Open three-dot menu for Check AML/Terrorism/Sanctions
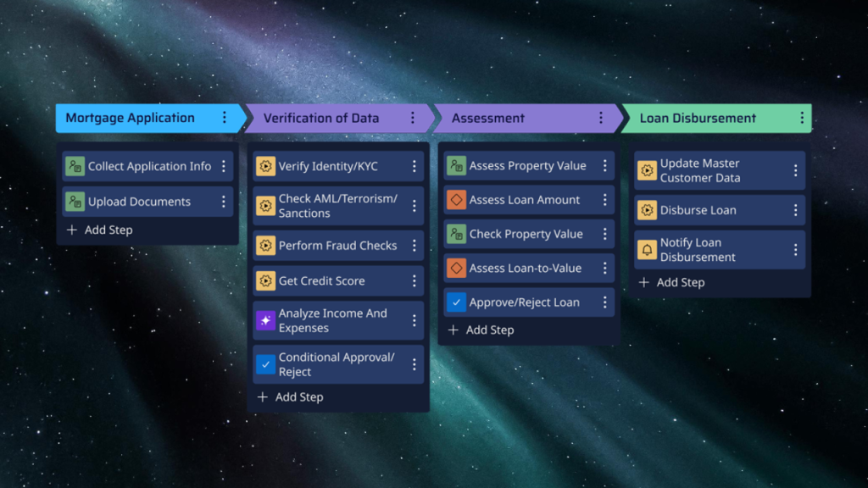Viewport: 868px width, 488px height. [x=415, y=206]
